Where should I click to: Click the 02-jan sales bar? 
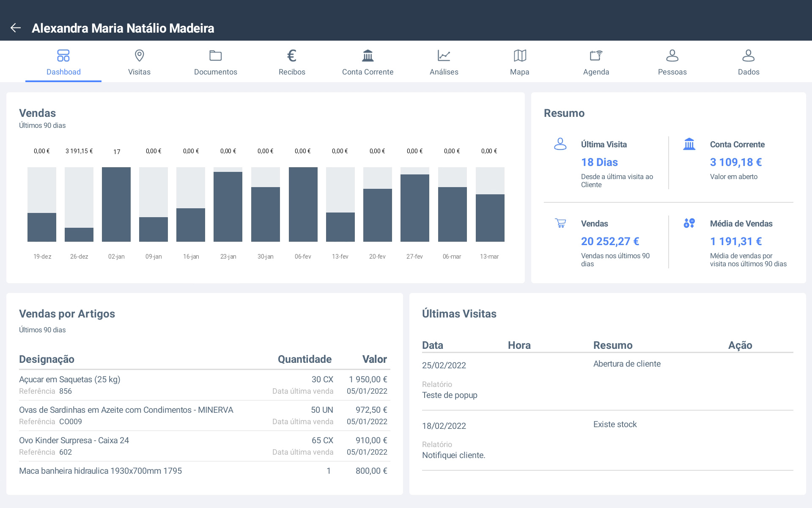coord(116,204)
